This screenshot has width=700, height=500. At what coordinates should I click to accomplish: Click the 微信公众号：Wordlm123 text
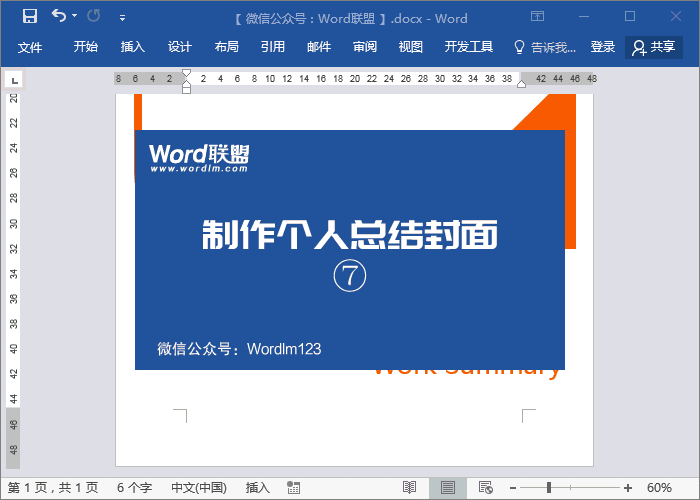click(239, 349)
